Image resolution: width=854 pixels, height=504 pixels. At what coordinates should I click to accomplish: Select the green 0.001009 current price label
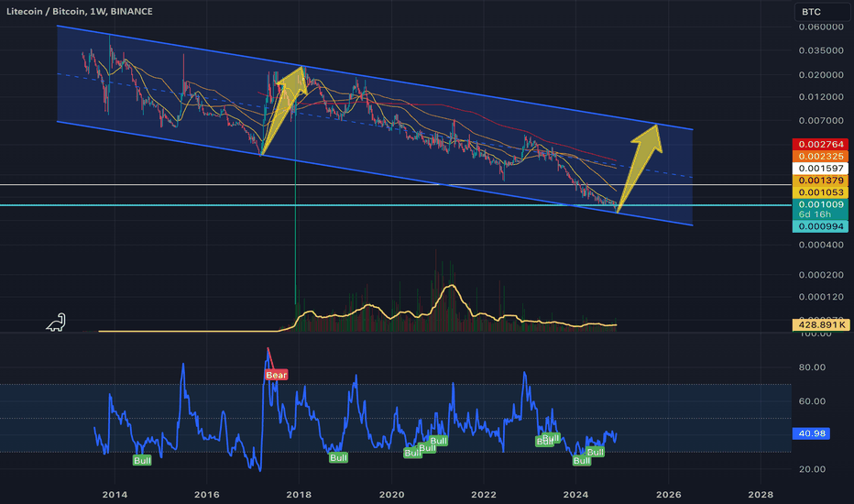pos(820,204)
